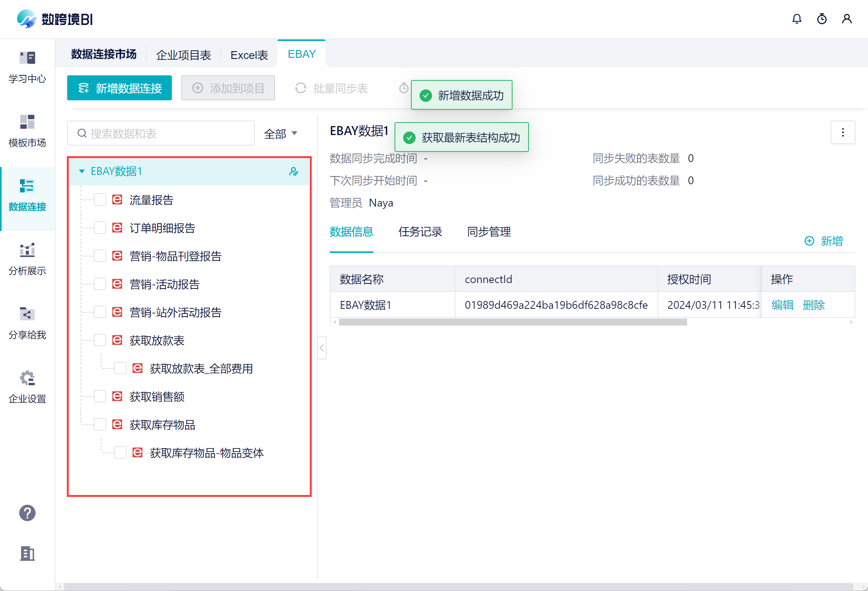Switch to the 企业项目表 tab

pos(183,55)
